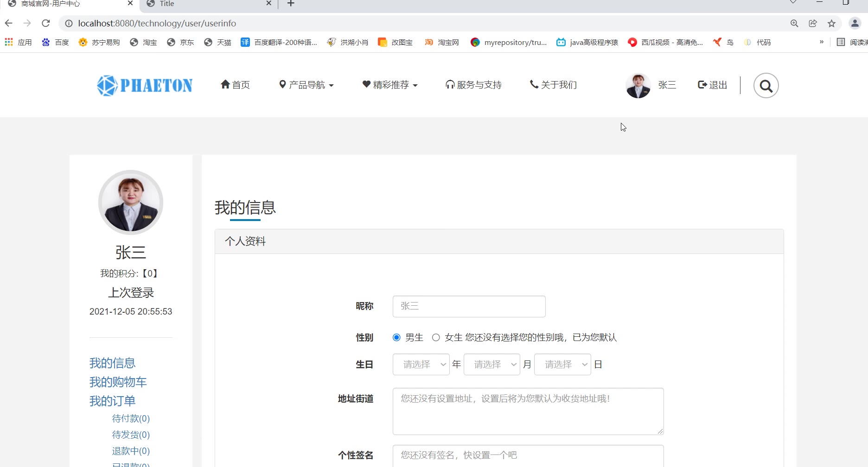Click the large sidebar profile photo
868x467 pixels.
click(131, 202)
